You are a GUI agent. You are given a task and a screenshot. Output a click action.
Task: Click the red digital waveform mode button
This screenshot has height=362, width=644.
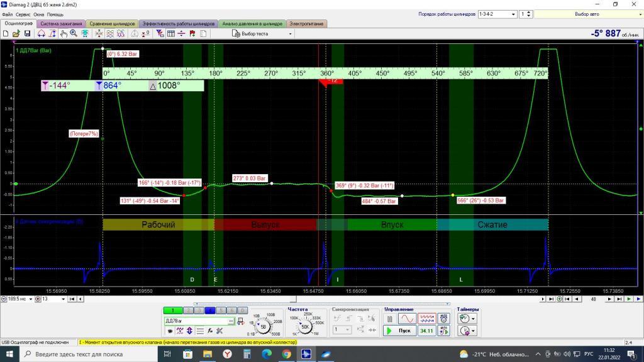[426, 319]
